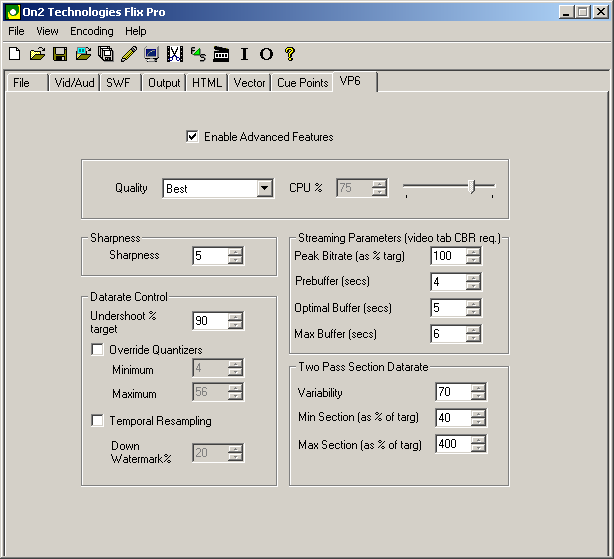Click the New file toolbar icon
Viewport: 614px width, 559px height.
pos(14,54)
